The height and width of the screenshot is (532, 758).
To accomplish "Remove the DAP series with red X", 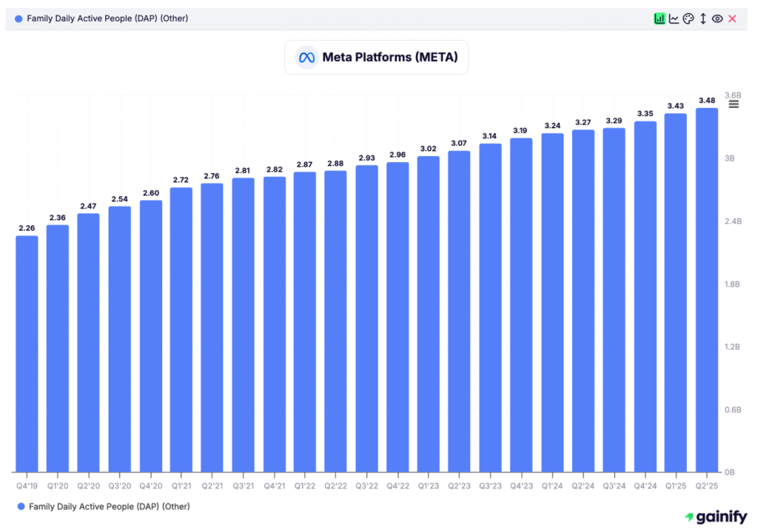I will tap(732, 18).
